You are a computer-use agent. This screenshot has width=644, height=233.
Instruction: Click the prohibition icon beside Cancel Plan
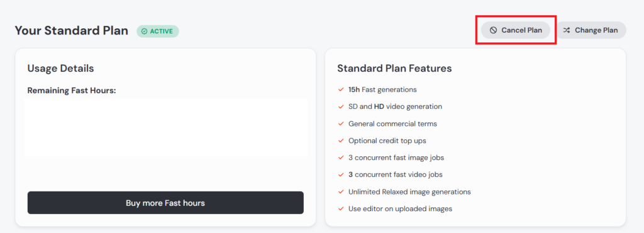[493, 30]
